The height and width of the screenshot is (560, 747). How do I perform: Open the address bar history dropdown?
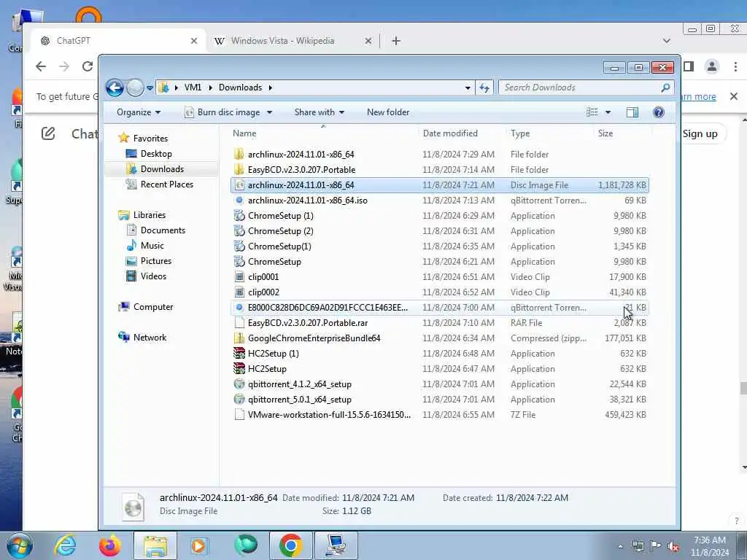[468, 87]
